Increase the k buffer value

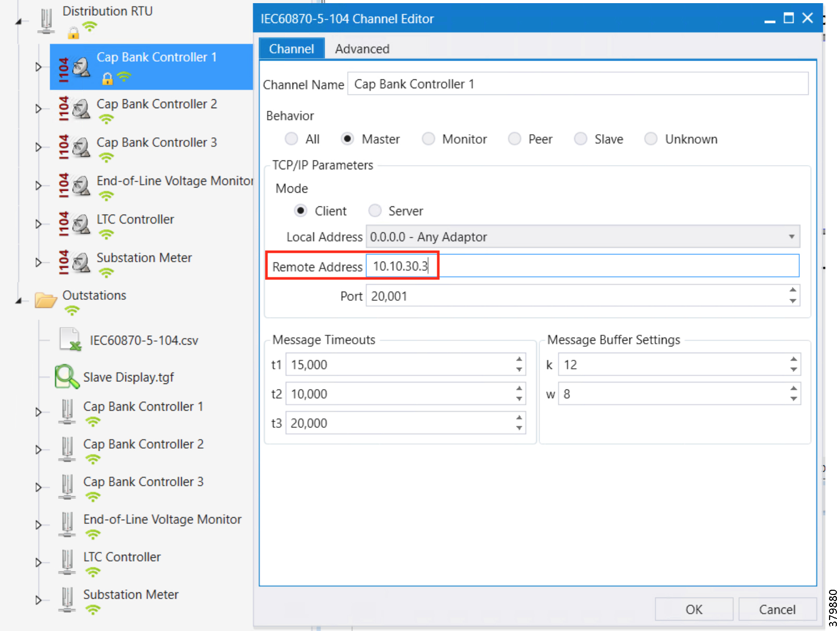(794, 359)
